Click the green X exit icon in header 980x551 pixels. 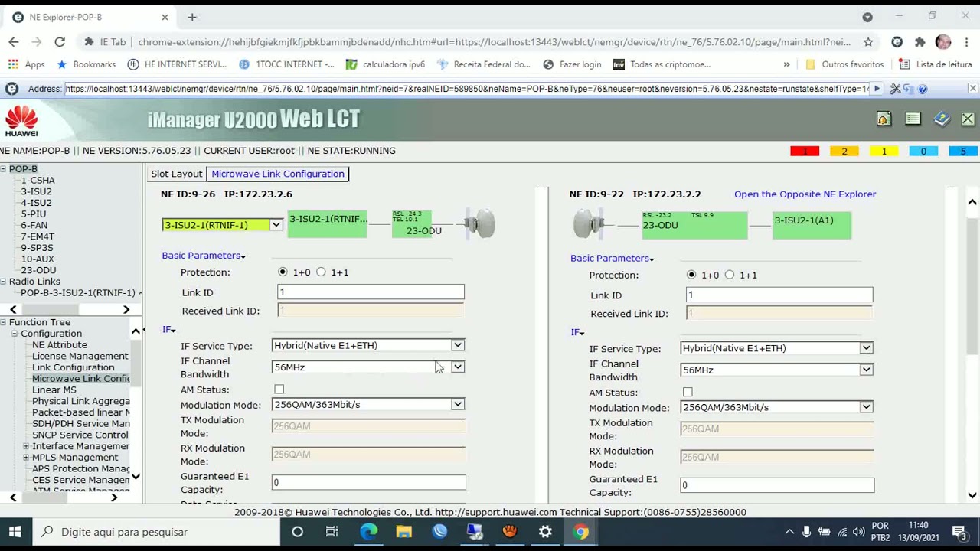tap(968, 119)
